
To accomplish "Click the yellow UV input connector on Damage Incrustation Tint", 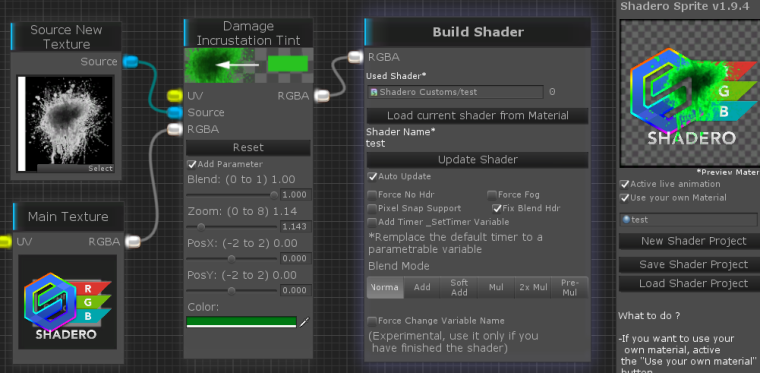I will (x=175, y=96).
